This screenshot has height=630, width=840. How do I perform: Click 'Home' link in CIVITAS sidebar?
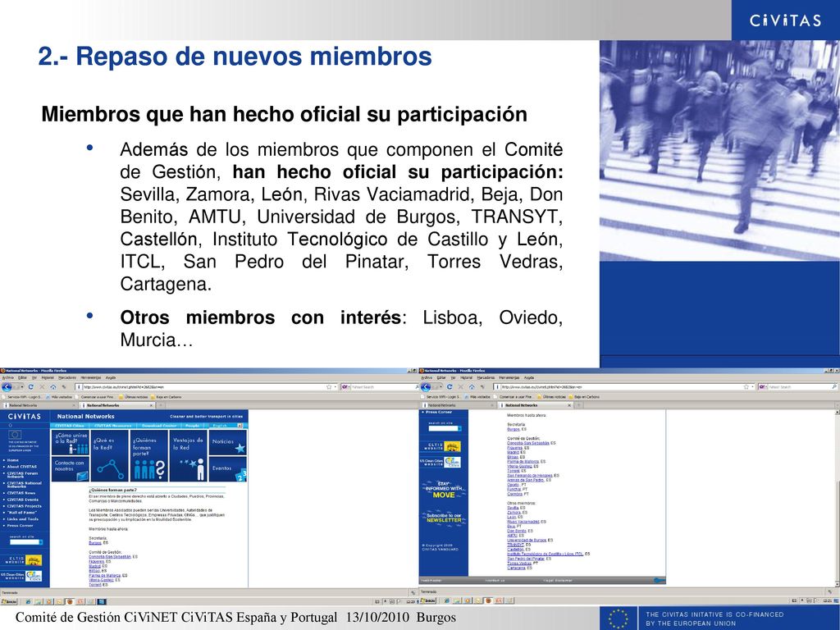click(13, 460)
